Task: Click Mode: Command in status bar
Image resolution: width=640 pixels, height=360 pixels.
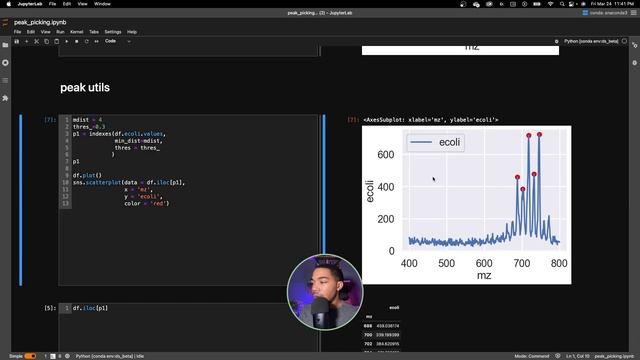Action: pos(531,356)
